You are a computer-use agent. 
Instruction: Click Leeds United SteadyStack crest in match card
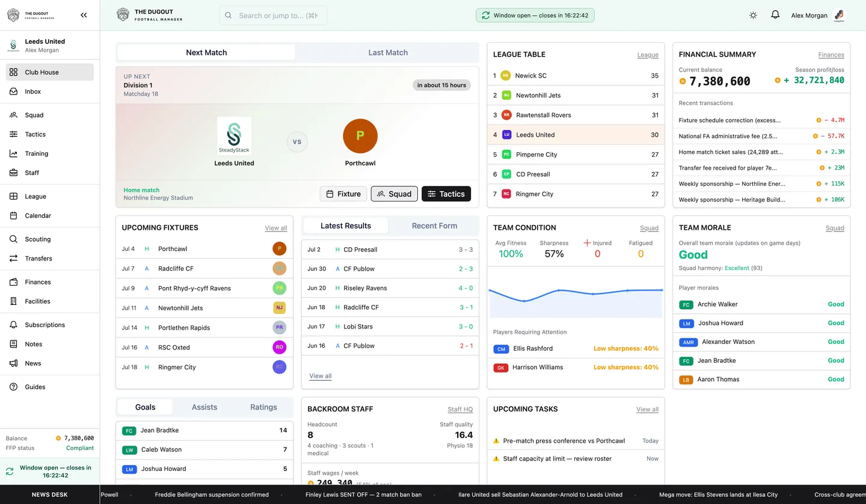(234, 136)
